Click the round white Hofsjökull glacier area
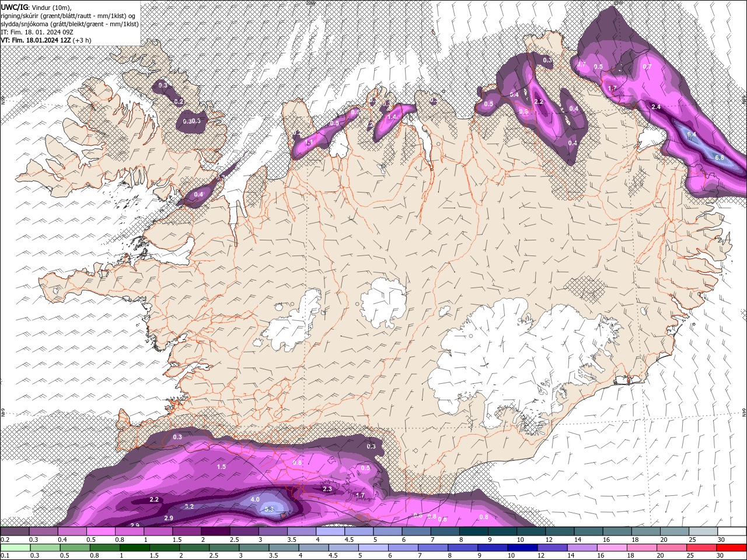Viewport: 747px width, 560px height. pyautogui.click(x=383, y=302)
